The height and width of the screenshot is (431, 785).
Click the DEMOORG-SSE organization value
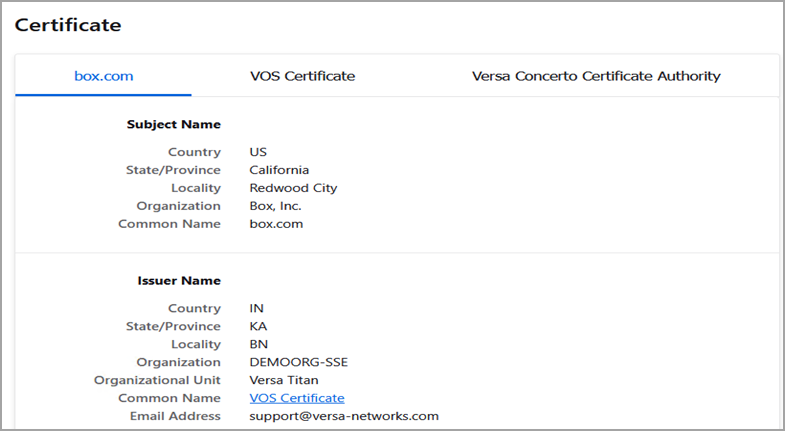299,362
